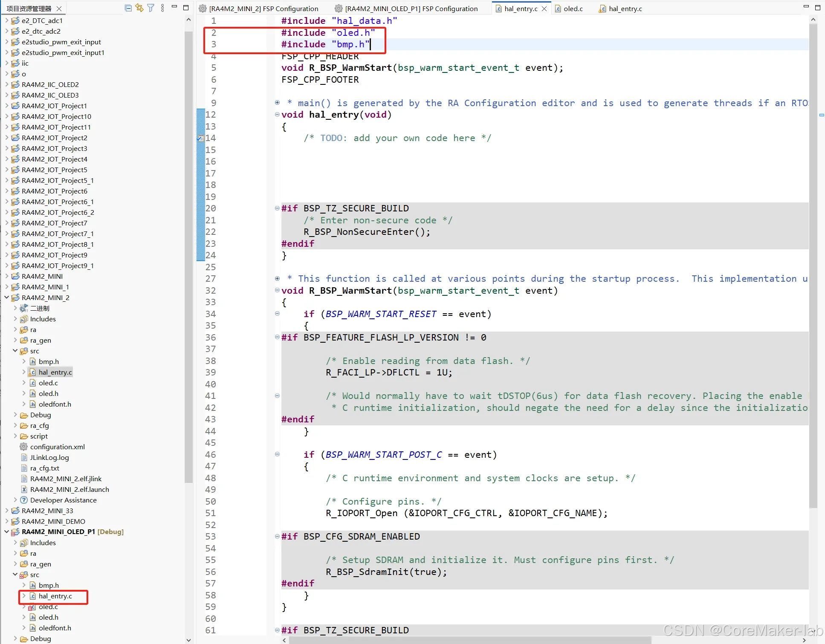
Task: Click bmp.h file icon under RA4M2_MINI_2
Action: 32,361
